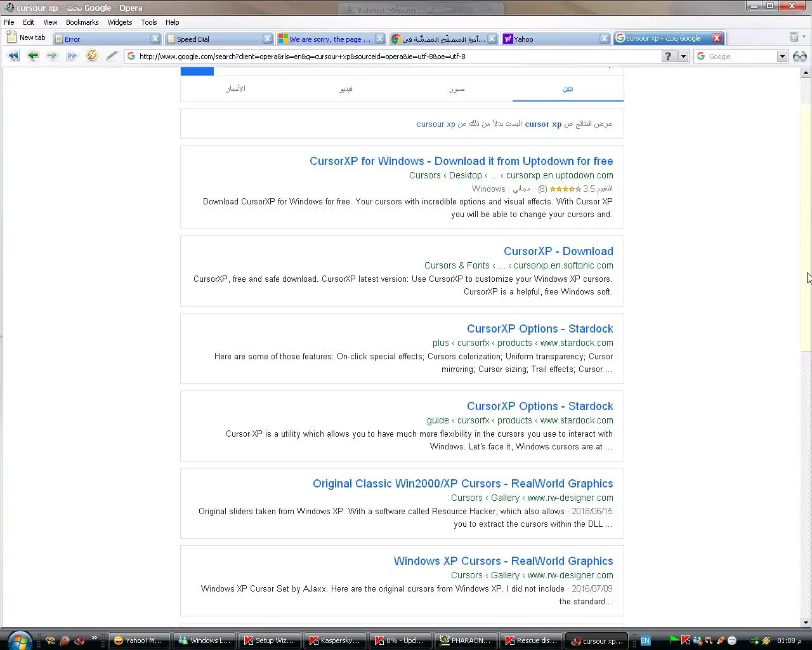812x650 pixels.
Task: Click the New tab button
Action: point(26,37)
